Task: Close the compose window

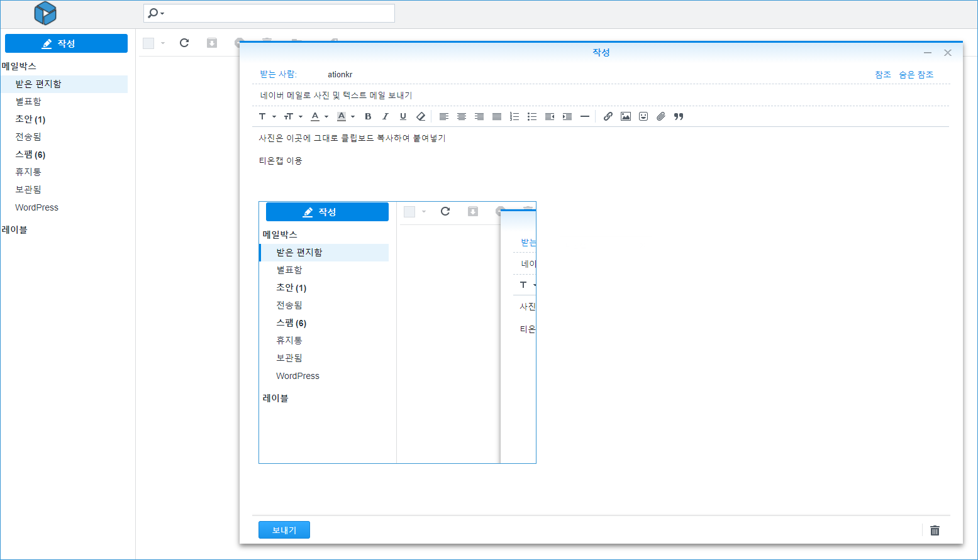Action: pyautogui.click(x=948, y=53)
